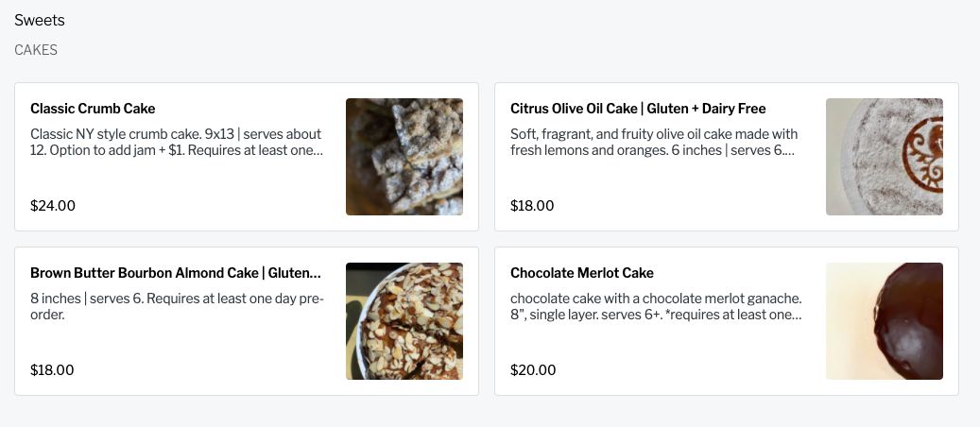The height and width of the screenshot is (427, 980).
Task: Click the Sweets section heading
Action: click(x=40, y=20)
